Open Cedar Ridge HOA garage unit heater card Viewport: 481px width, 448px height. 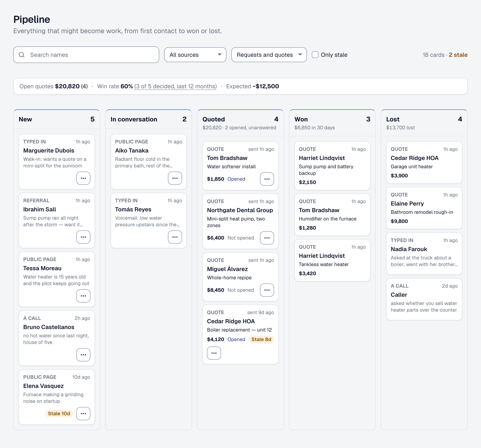tap(424, 162)
